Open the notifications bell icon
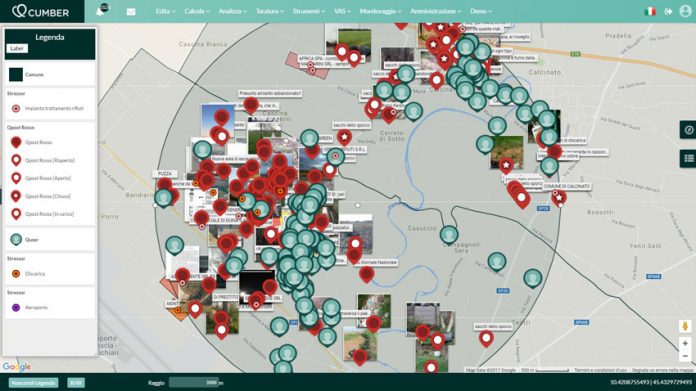The width and height of the screenshot is (696, 391). click(101, 11)
